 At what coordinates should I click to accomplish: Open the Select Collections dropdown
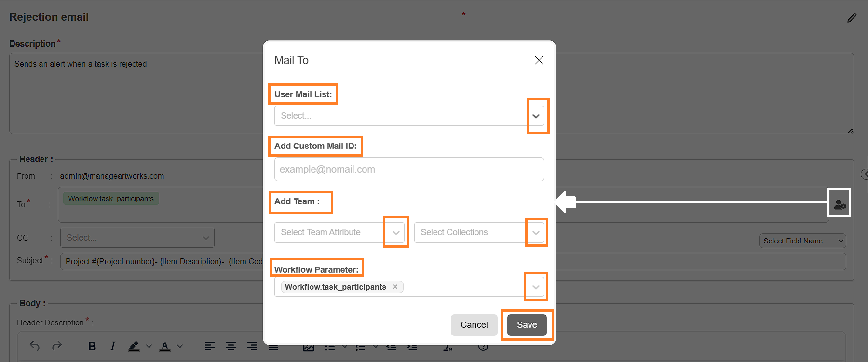pyautogui.click(x=536, y=233)
